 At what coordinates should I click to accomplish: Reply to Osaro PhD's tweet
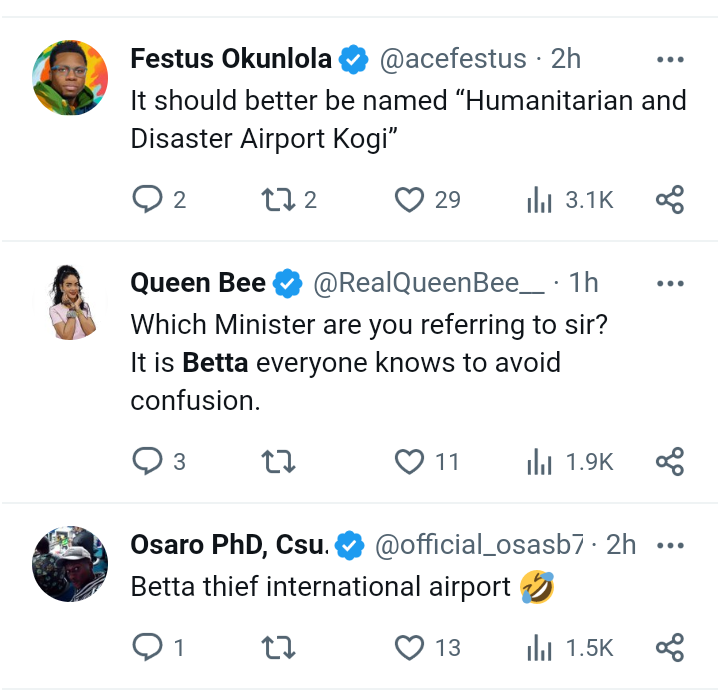(148, 648)
